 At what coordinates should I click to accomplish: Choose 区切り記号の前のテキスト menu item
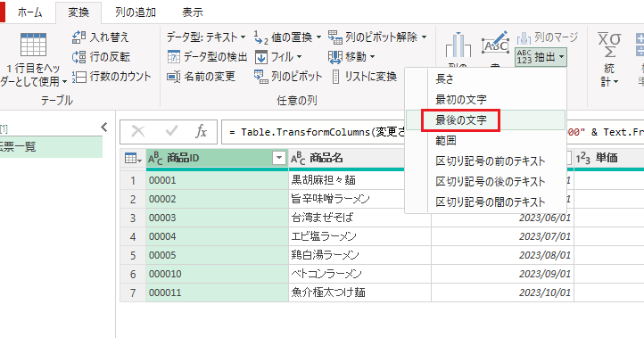[x=485, y=161]
